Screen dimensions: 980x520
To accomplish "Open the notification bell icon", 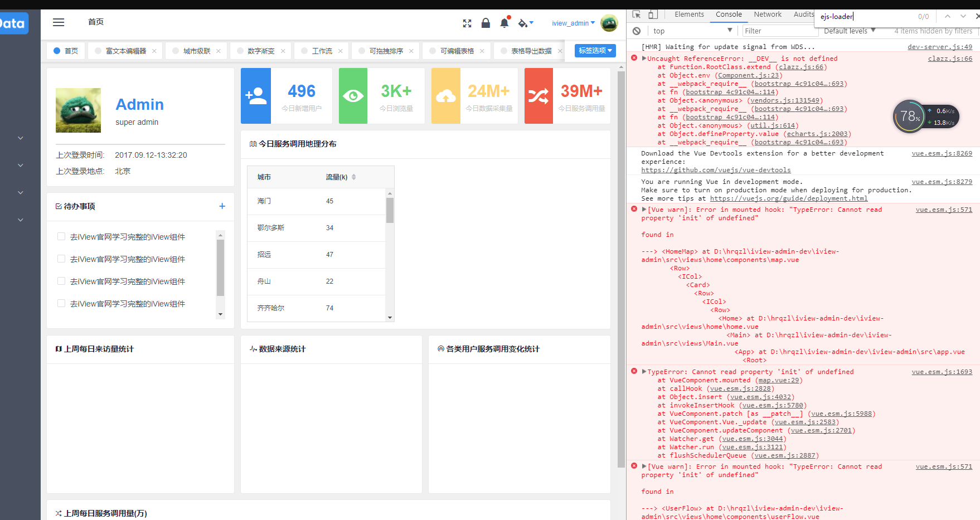I will coord(504,23).
